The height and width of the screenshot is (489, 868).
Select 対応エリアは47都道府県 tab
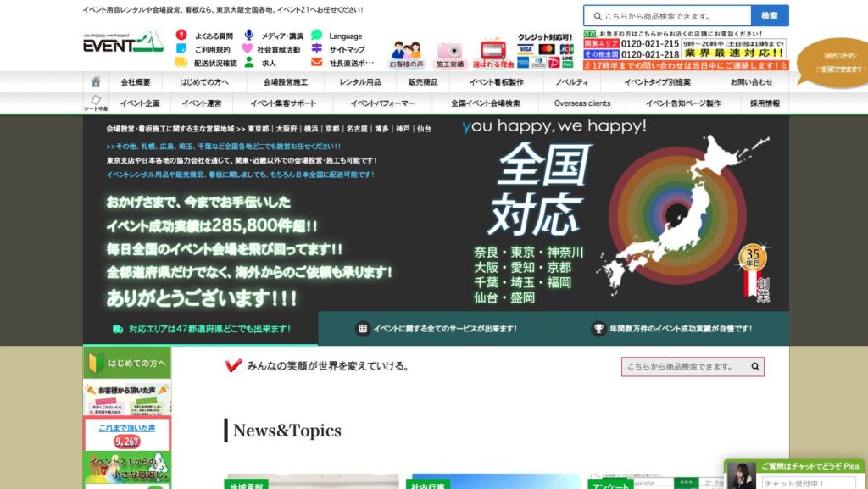pos(201,329)
